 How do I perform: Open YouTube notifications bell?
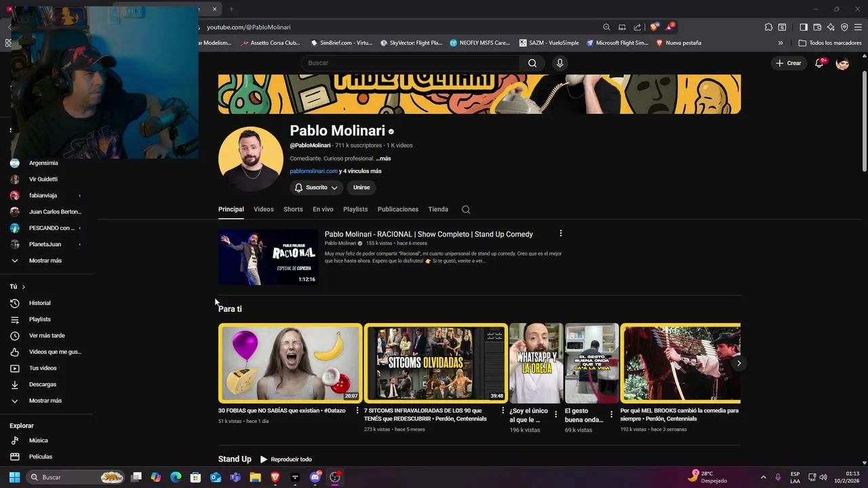tap(819, 63)
